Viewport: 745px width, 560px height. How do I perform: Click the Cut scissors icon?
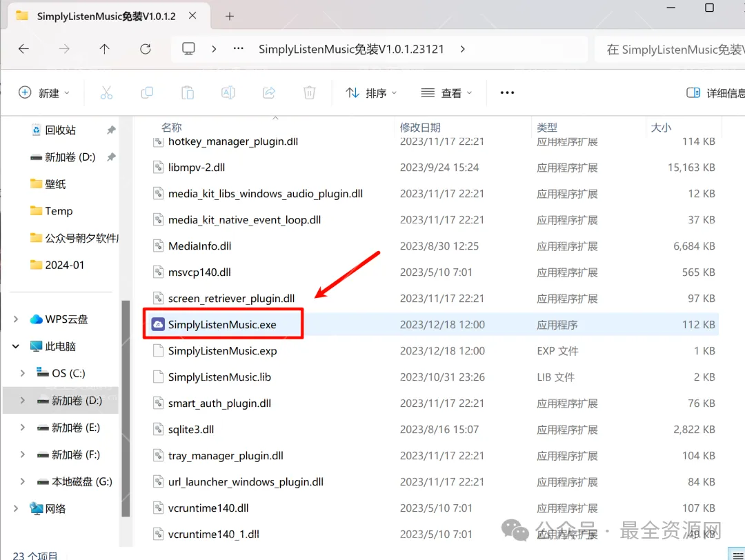106,92
